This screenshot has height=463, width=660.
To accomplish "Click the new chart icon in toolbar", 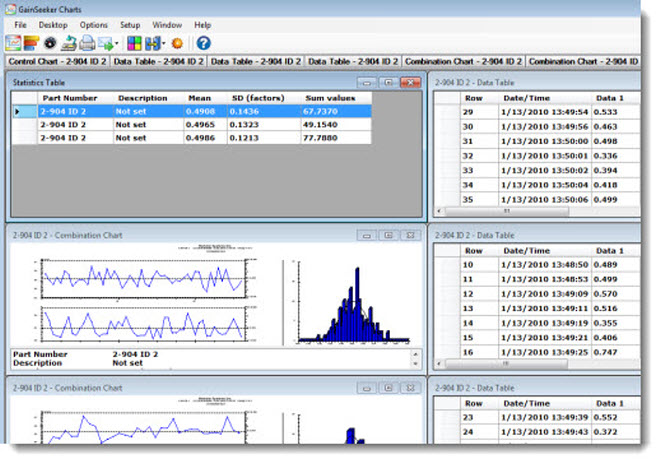I will 13,43.
